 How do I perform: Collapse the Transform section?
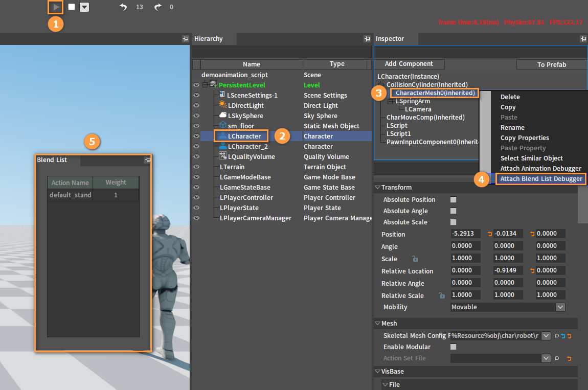(377, 188)
